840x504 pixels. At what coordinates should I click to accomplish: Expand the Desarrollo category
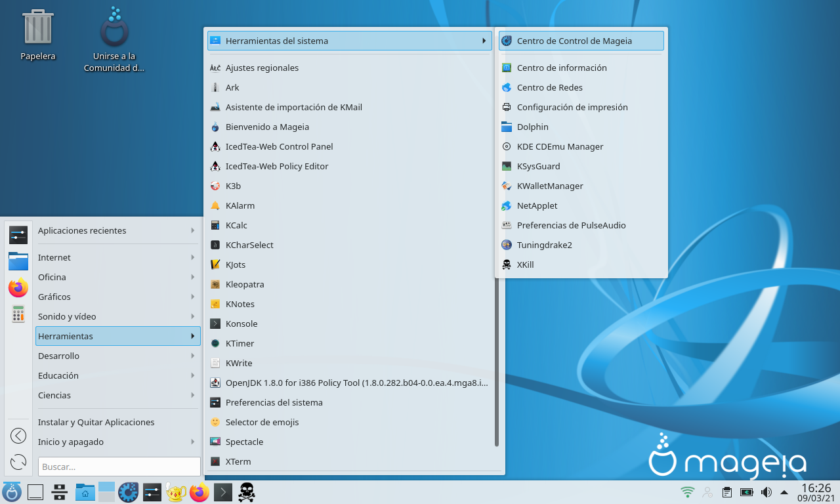point(117,356)
